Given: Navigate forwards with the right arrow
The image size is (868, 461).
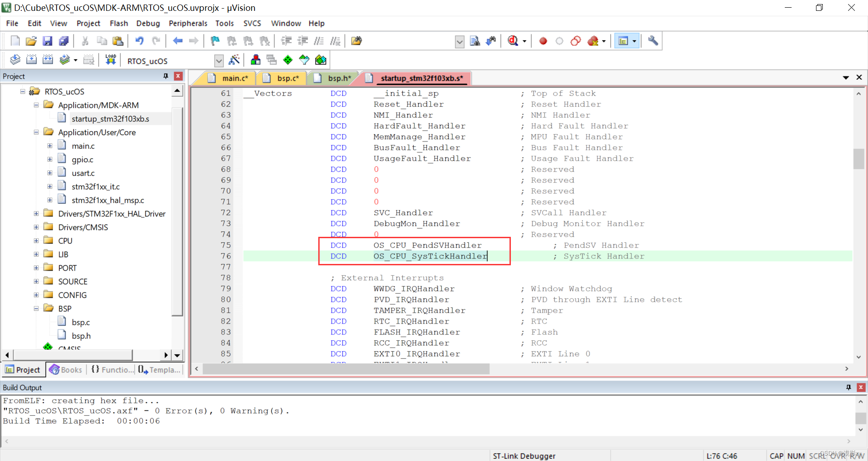Looking at the screenshot, I should point(194,41).
